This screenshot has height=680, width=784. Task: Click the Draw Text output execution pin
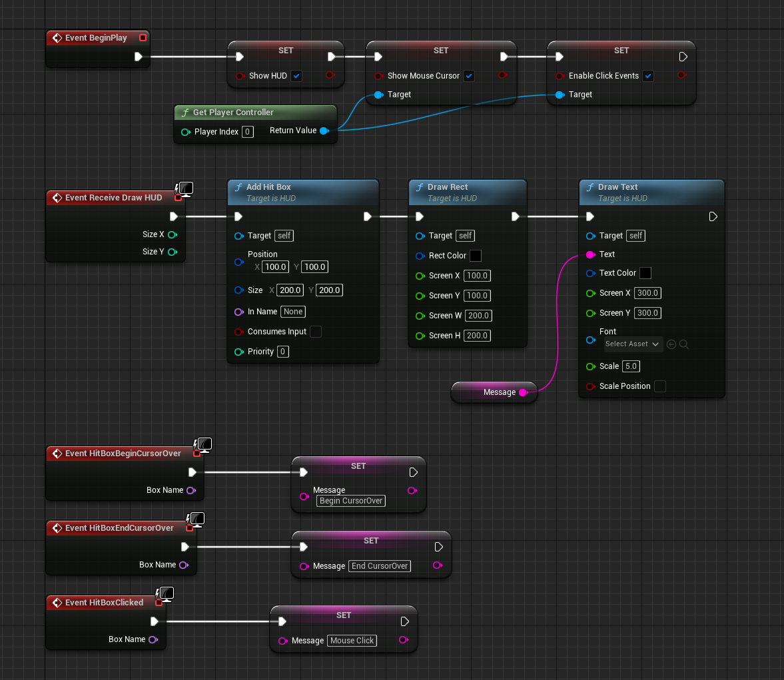[x=713, y=216]
